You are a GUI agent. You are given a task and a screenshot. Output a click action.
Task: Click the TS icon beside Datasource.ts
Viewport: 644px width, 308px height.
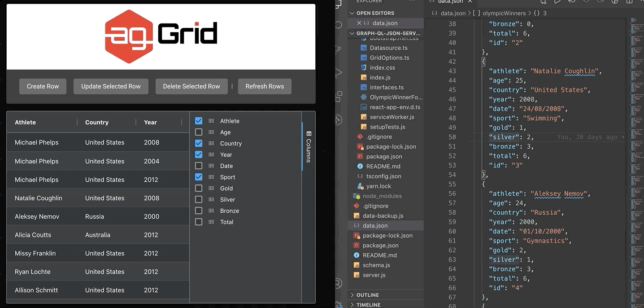(x=364, y=48)
